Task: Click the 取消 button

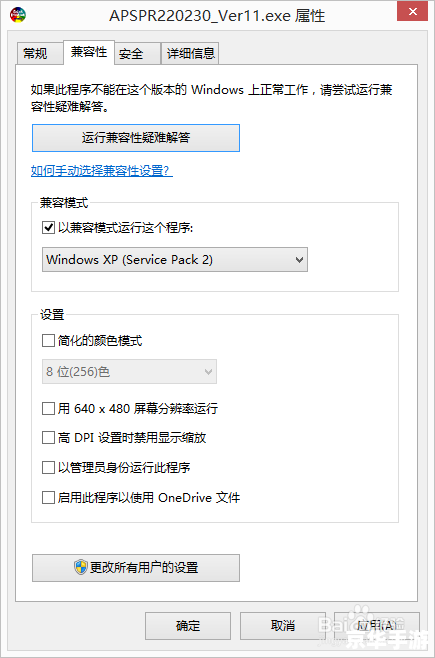Action: 283,626
